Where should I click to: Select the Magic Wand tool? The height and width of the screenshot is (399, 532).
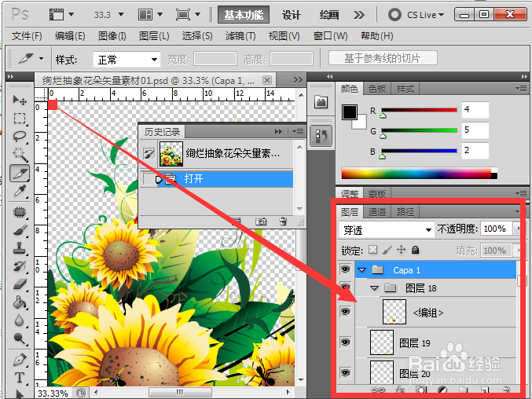pyautogui.click(x=20, y=154)
